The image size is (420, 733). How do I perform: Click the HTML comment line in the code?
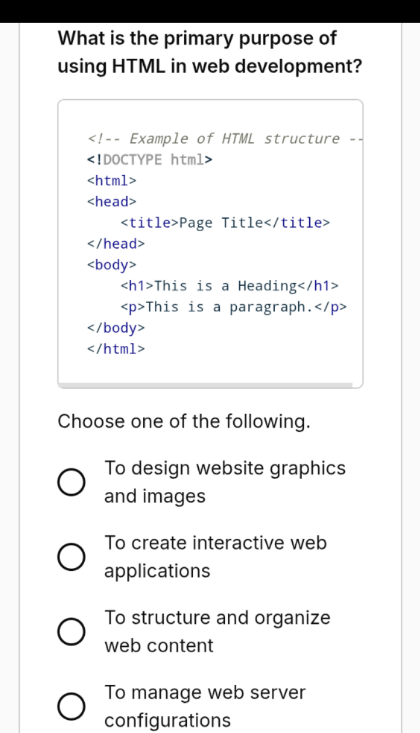[225, 139]
